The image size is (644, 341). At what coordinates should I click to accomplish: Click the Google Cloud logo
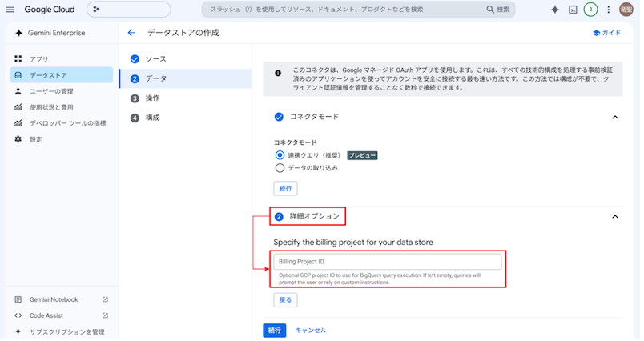click(50, 10)
